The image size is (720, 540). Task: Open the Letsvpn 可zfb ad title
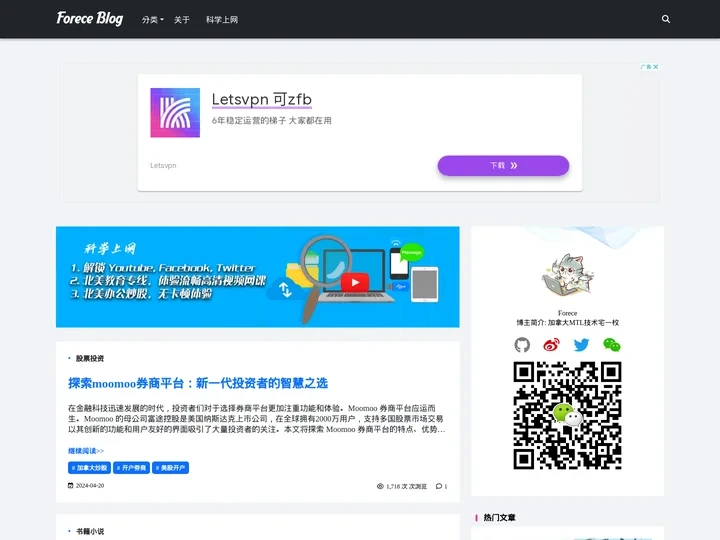262,99
